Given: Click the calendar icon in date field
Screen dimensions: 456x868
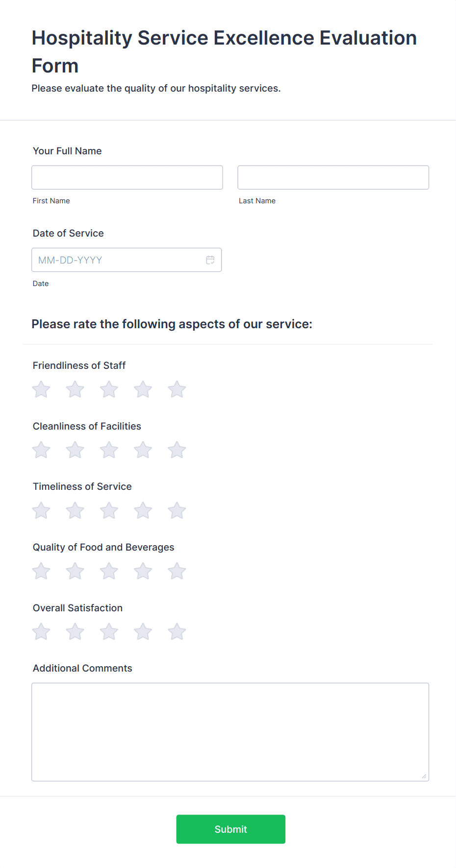Looking at the screenshot, I should (x=210, y=260).
